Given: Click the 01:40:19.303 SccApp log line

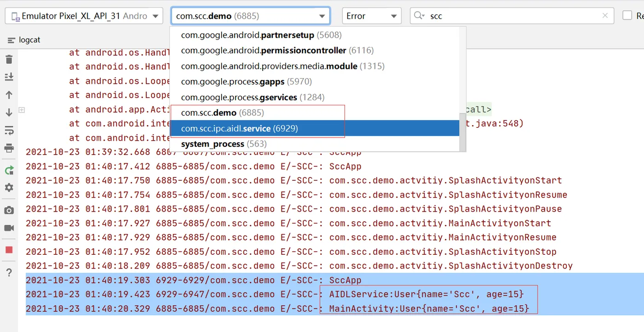Looking at the screenshot, I should point(194,280).
